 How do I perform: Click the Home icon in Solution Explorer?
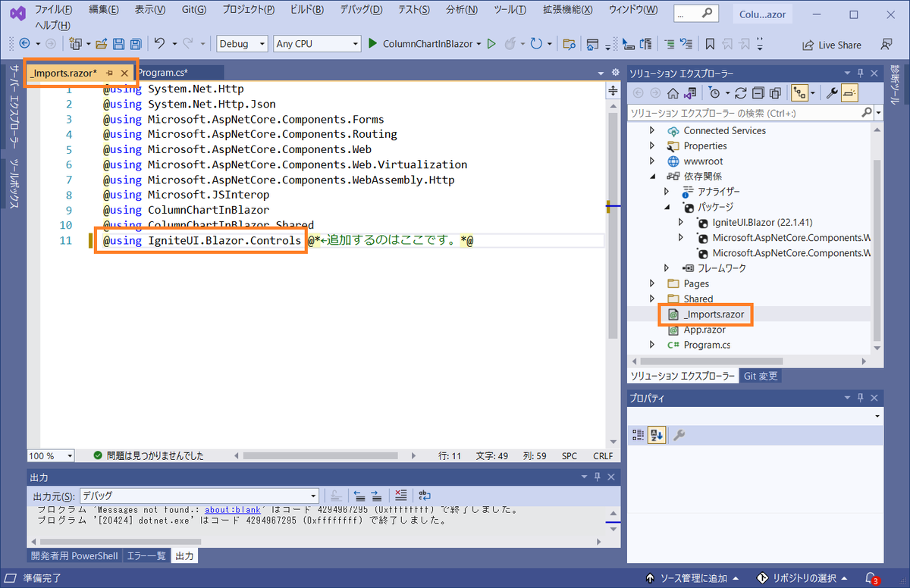click(672, 93)
